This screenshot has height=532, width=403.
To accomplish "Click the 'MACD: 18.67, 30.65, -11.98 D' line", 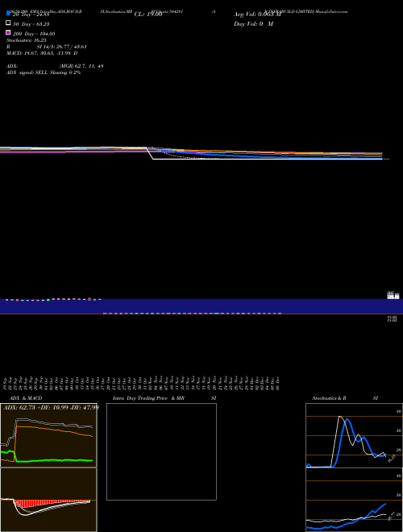I will (x=42, y=53).
